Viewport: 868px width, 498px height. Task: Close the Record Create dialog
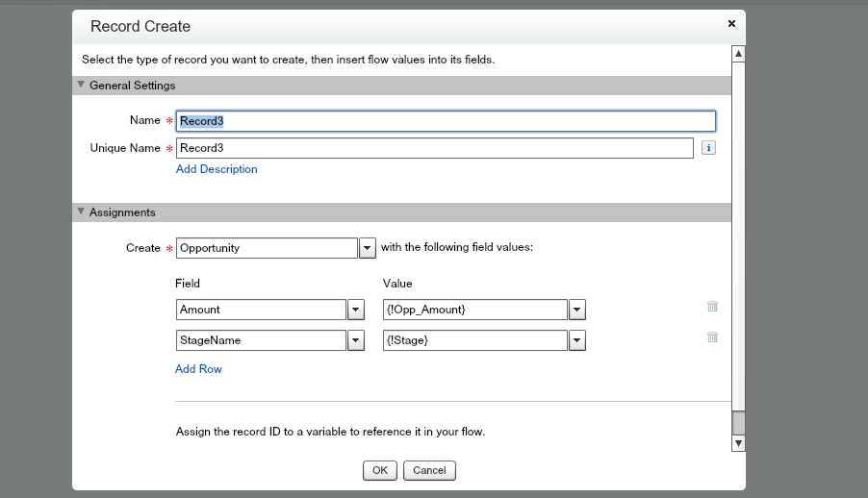click(x=731, y=23)
